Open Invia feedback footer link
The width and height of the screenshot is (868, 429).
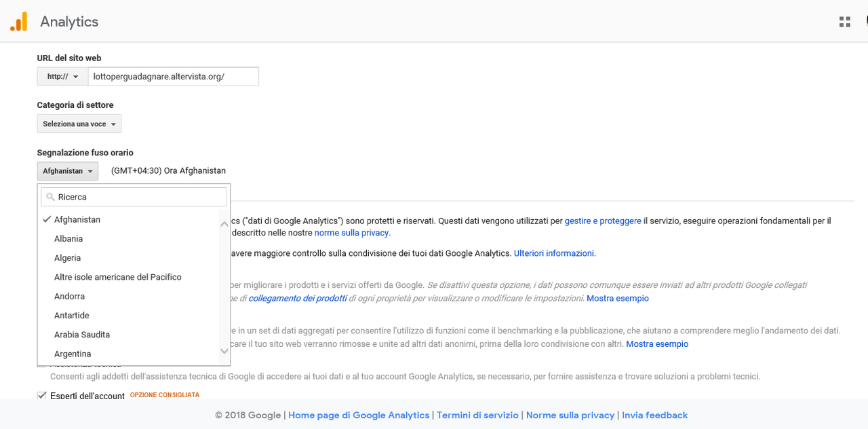655,415
